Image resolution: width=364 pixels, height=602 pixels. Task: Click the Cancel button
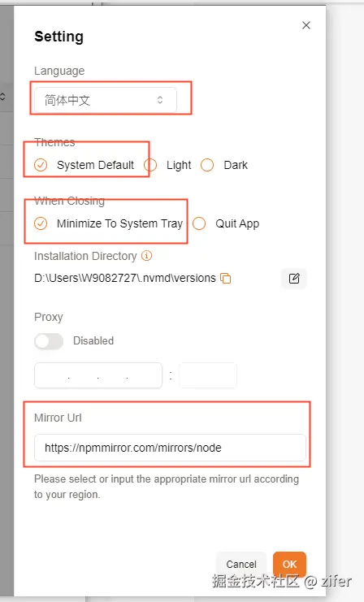[x=241, y=564]
